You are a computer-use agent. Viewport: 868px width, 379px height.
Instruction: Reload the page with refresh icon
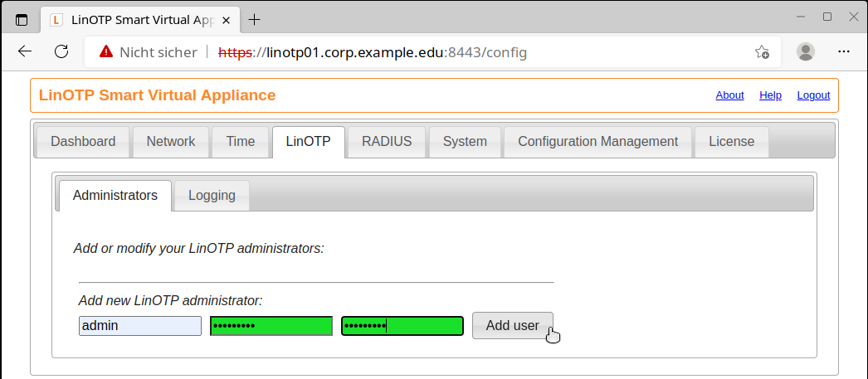pyautogui.click(x=61, y=51)
